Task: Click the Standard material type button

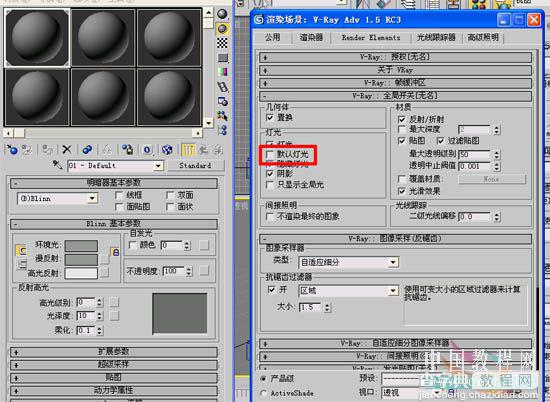Action: pyautogui.click(x=195, y=166)
